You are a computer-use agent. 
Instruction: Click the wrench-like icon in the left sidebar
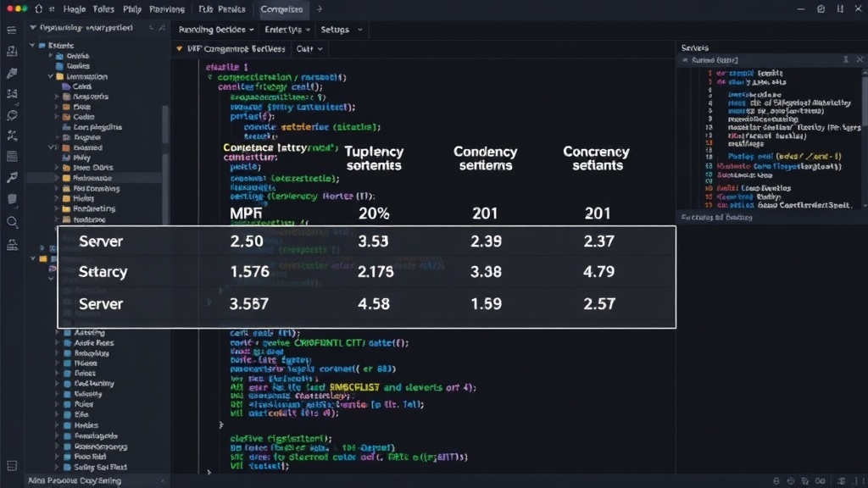point(12,177)
